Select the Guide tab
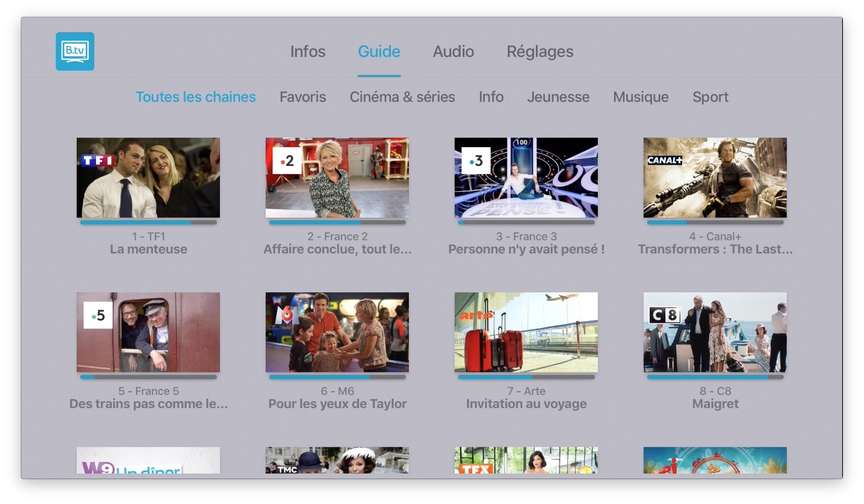864x504 pixels. coord(379,51)
